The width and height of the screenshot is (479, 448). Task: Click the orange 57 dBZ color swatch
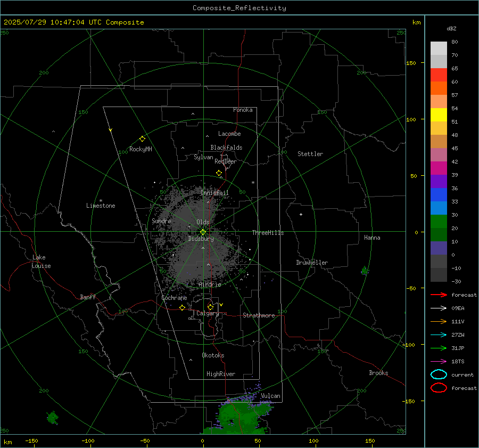439,88
